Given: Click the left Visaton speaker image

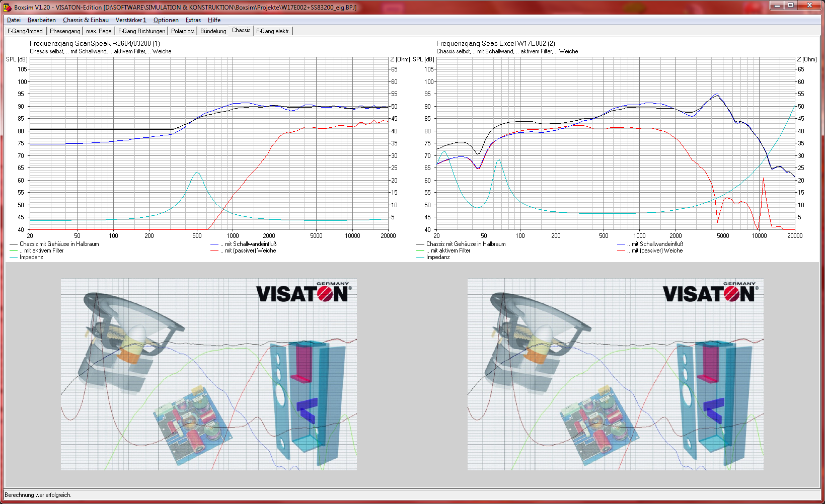Looking at the screenshot, I should pos(209,375).
